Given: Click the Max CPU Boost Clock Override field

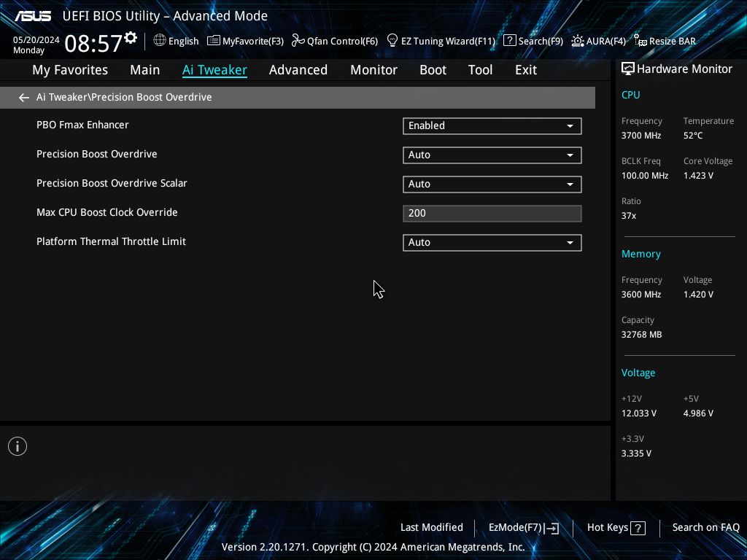Looking at the screenshot, I should pos(492,214).
